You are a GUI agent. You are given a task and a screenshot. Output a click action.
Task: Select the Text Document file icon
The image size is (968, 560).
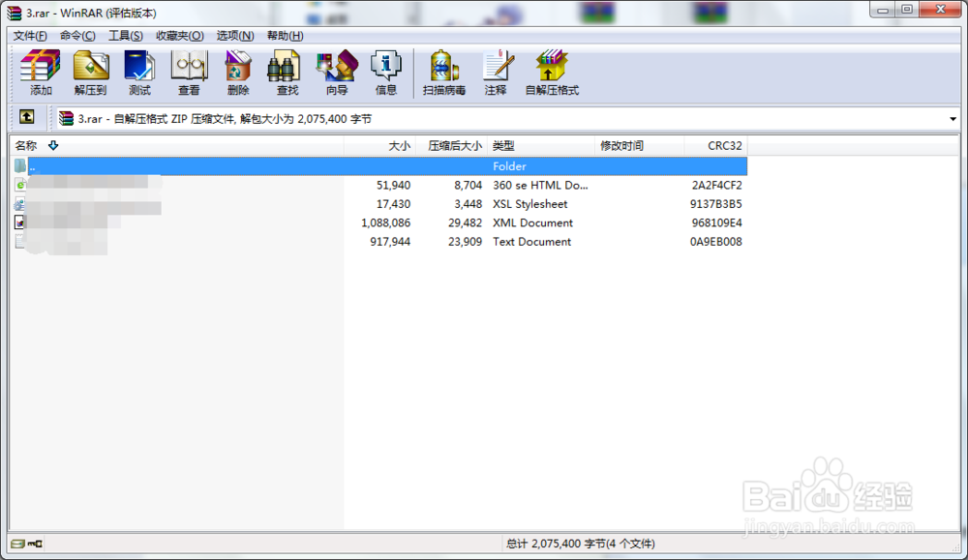click(x=20, y=242)
